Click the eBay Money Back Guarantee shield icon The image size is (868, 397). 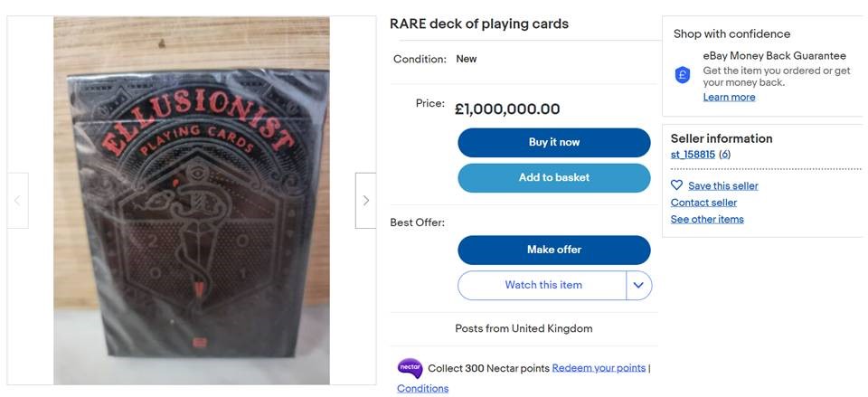pyautogui.click(x=683, y=75)
